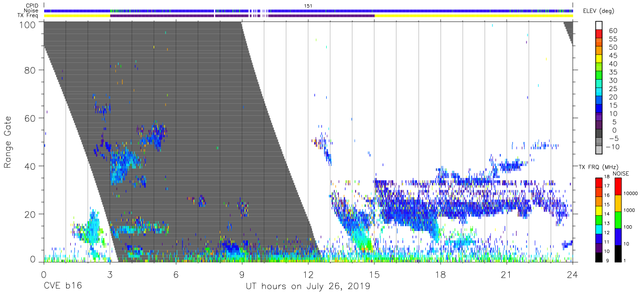This screenshot has width=644, height=297.
Task: Click the CPID row label
Action: coord(31,5)
